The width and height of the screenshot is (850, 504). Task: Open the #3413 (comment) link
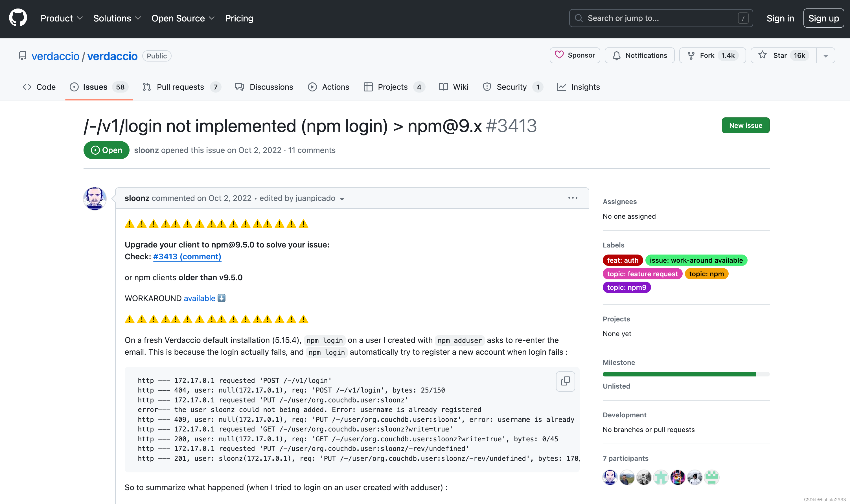[x=187, y=257]
